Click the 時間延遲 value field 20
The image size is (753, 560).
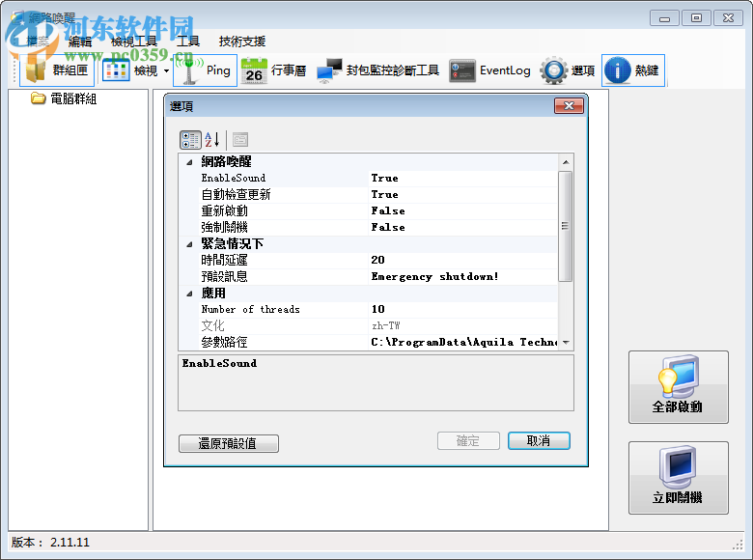pyautogui.click(x=463, y=260)
